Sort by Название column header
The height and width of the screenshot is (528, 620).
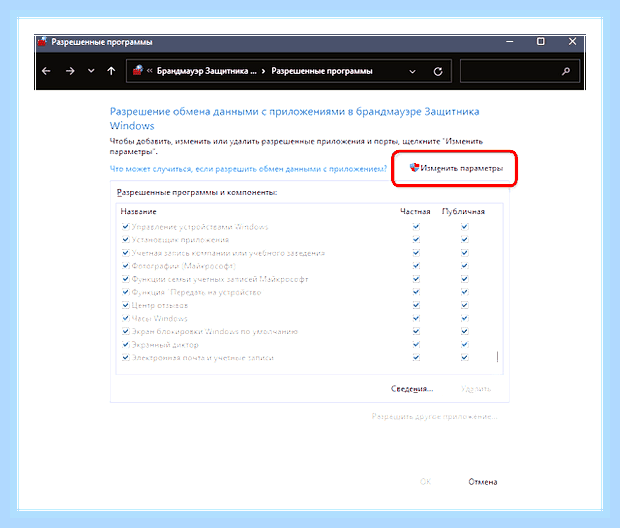(138, 212)
